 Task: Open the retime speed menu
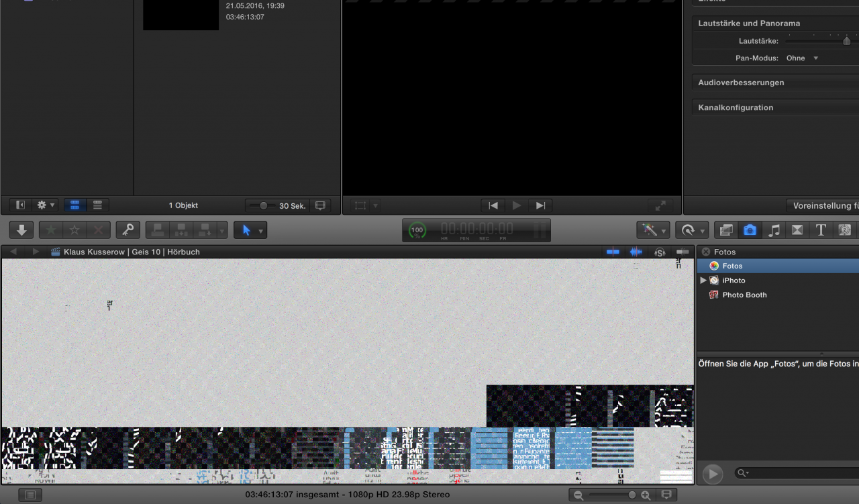click(691, 230)
